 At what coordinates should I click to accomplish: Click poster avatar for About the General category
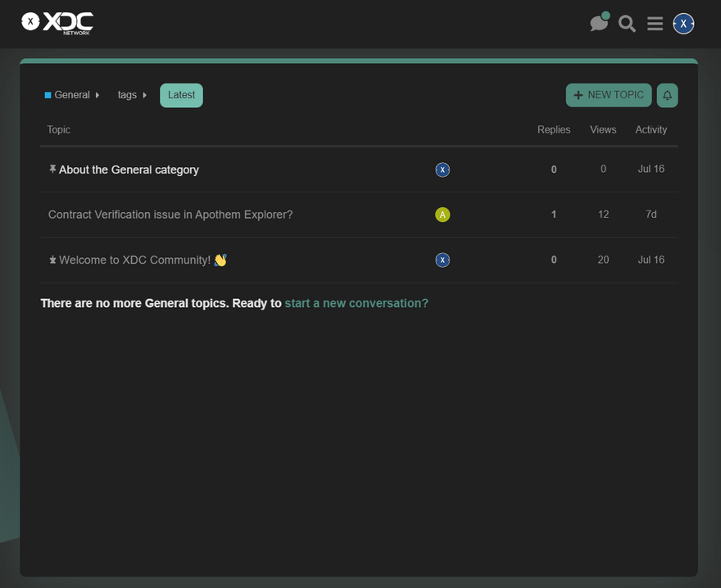click(442, 170)
